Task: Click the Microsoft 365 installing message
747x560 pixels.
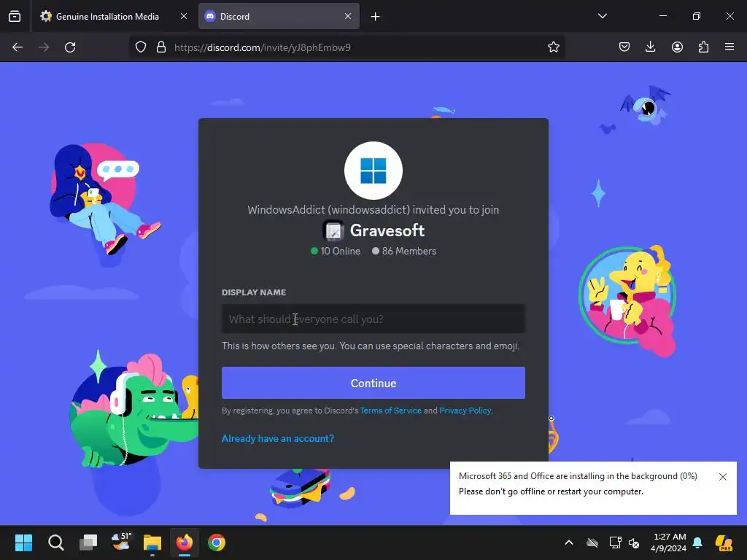Action: [578, 476]
